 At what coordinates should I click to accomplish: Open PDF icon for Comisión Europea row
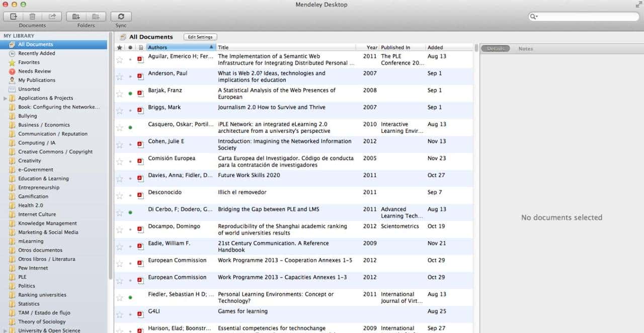140,161
